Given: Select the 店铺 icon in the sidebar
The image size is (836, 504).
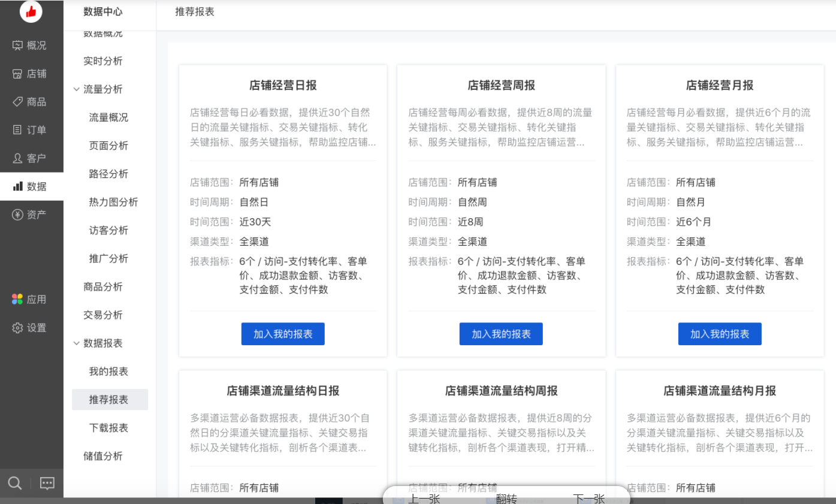Looking at the screenshot, I should click(31, 73).
